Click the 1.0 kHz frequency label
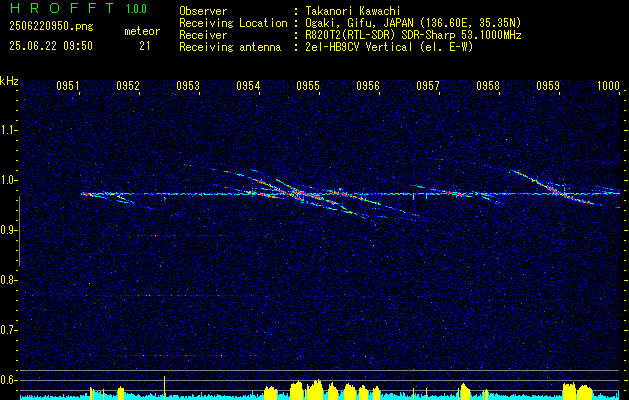The image size is (629, 400). pos(8,180)
